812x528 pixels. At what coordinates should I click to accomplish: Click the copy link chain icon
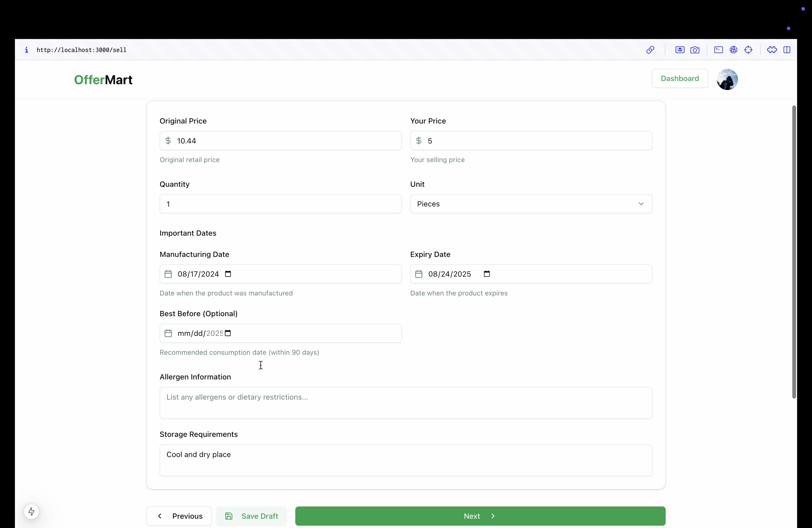point(650,50)
